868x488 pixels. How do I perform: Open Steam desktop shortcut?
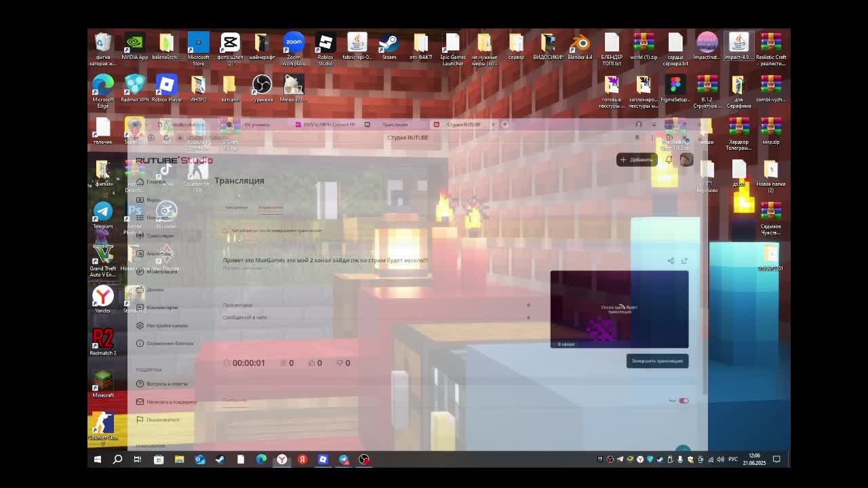point(389,47)
